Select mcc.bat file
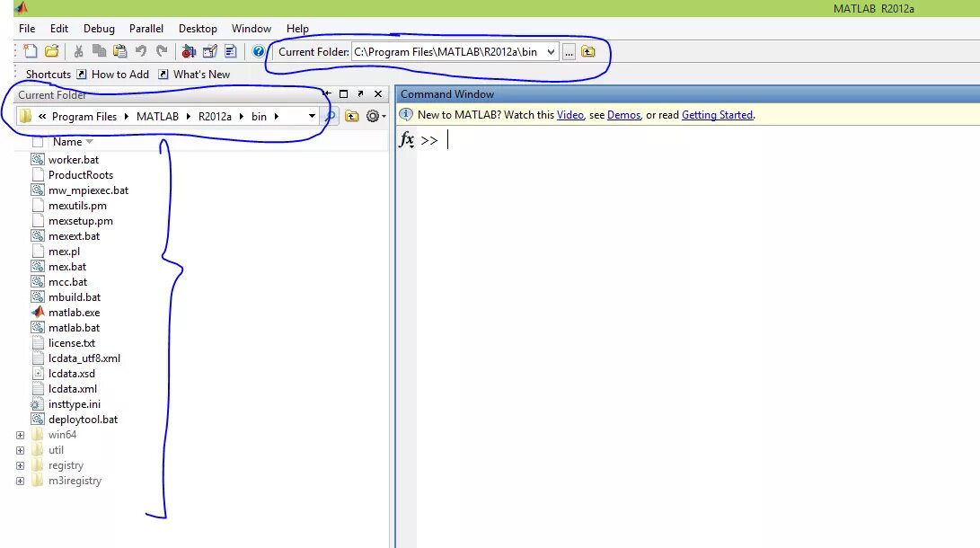 point(67,282)
